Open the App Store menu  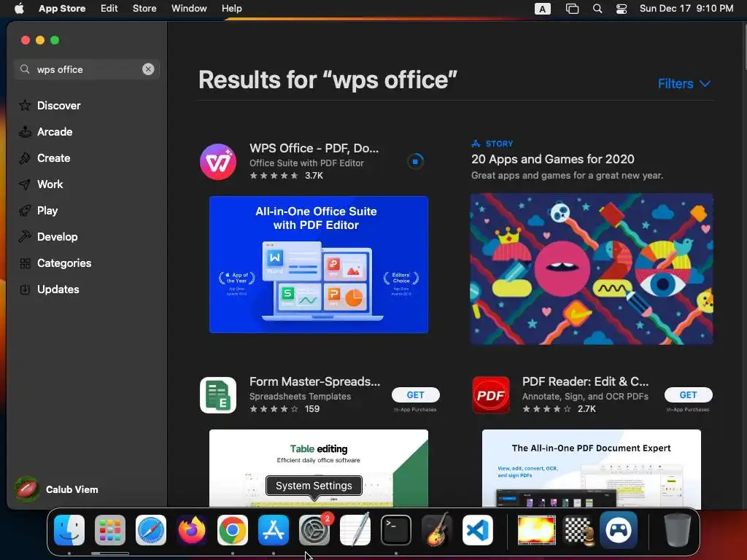coord(62,8)
